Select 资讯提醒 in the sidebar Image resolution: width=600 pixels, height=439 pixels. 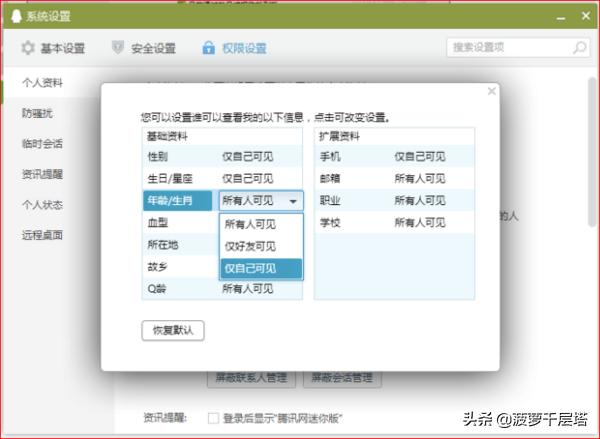click(42, 174)
